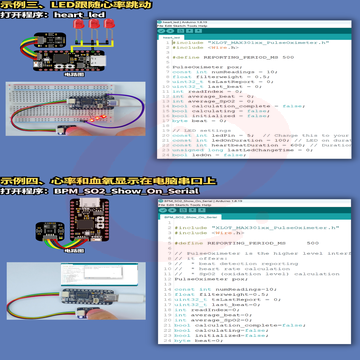Viewport: 360px width, 360px height.
Task: Open Help menu in BPM_SO2_Show_On_Serial window
Action: [x=206, y=205]
